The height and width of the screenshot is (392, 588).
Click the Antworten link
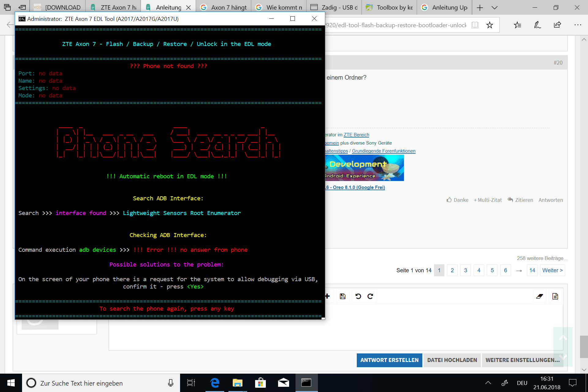[551, 200]
